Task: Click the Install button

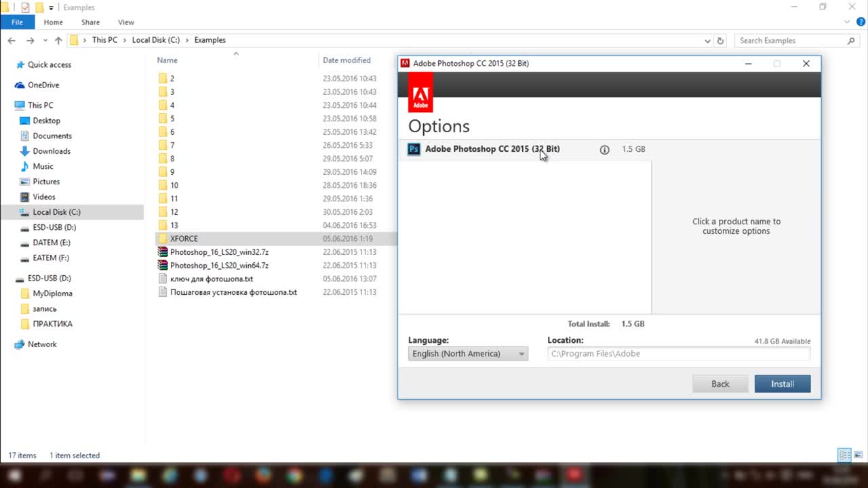Action: click(x=783, y=384)
